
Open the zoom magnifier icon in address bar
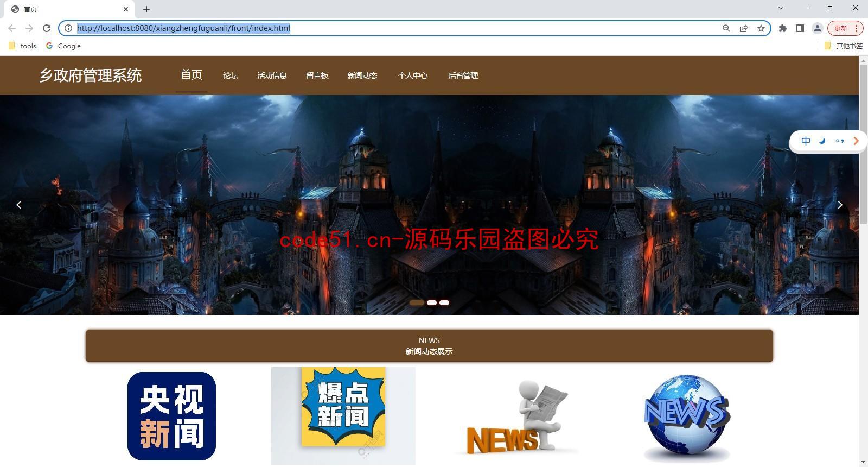[726, 28]
